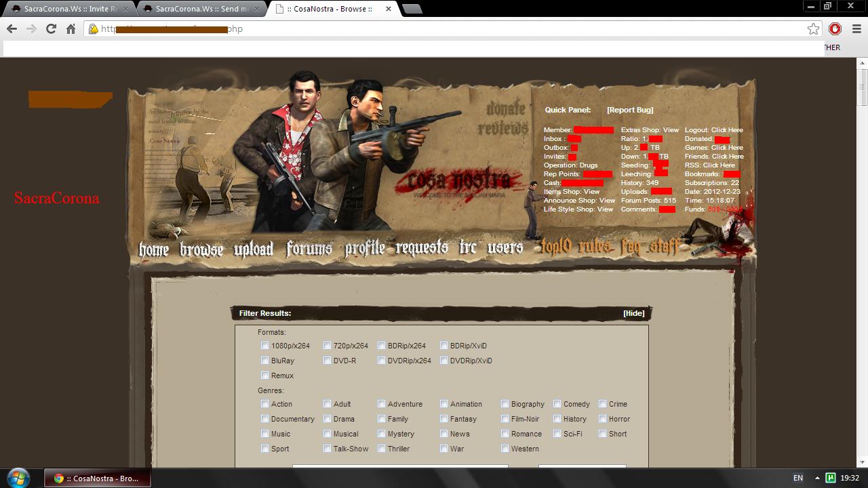Go to requests in the navigation
The height and width of the screenshot is (488, 868).
point(422,248)
